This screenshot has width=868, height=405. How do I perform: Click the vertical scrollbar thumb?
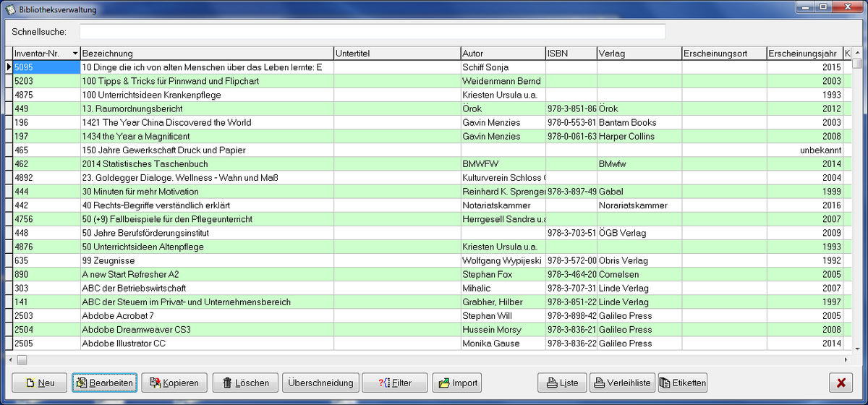click(x=858, y=64)
